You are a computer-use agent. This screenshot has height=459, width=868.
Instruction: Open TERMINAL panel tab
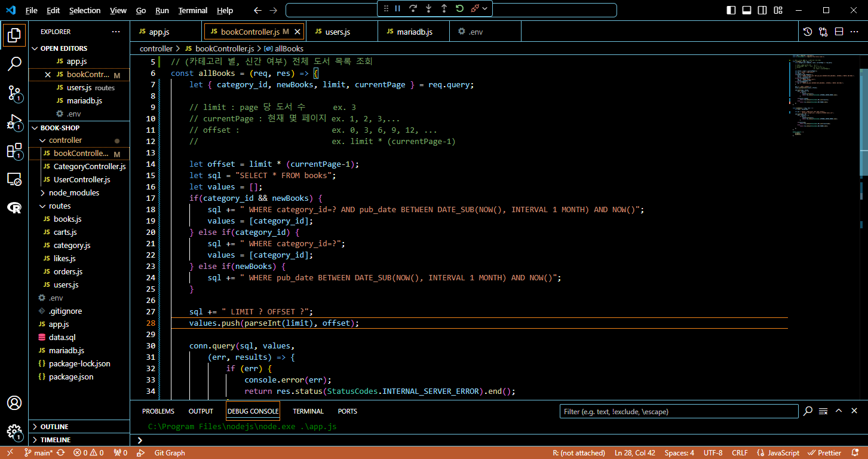(308, 411)
